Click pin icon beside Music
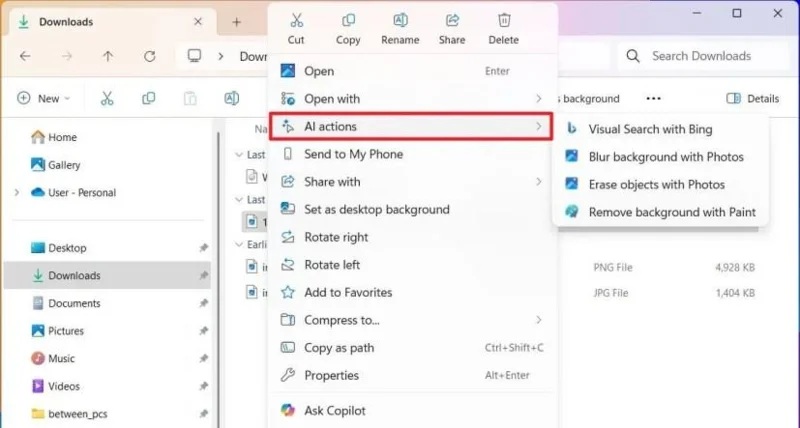 coord(204,358)
